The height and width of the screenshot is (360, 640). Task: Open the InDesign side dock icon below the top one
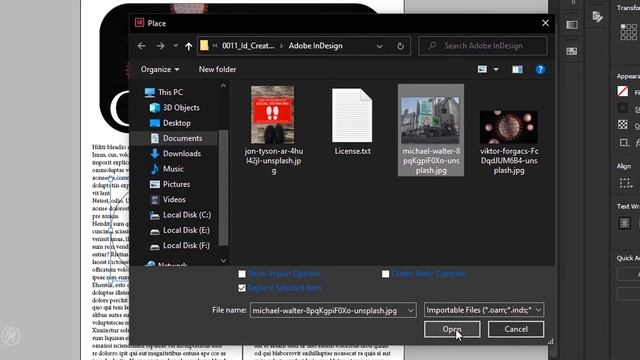[x=572, y=51]
